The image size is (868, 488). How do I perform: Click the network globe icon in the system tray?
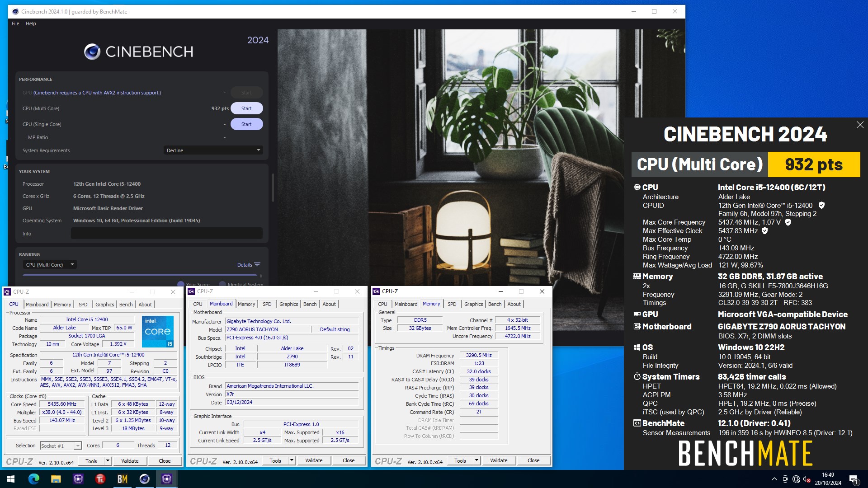796,479
